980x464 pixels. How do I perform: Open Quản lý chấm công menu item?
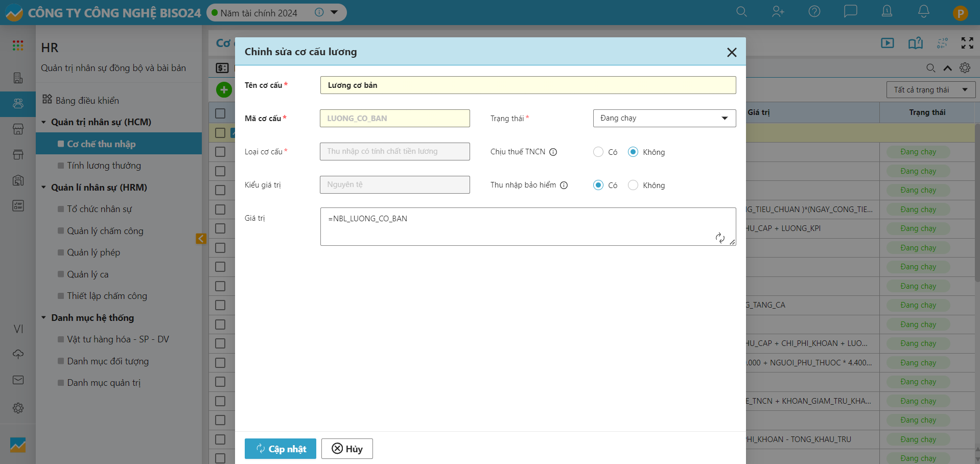(105, 231)
